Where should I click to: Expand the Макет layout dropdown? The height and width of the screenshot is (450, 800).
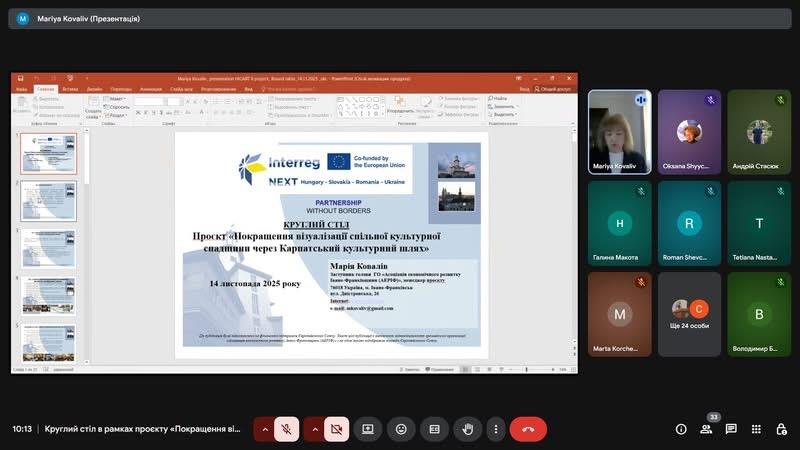pos(115,99)
